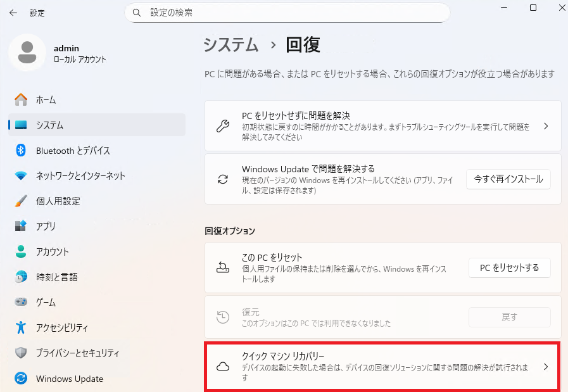This screenshot has height=392, width=568.
Task: Click the refresh arrows icon beside Windows Update で問題を解決する
Action: [x=223, y=179]
